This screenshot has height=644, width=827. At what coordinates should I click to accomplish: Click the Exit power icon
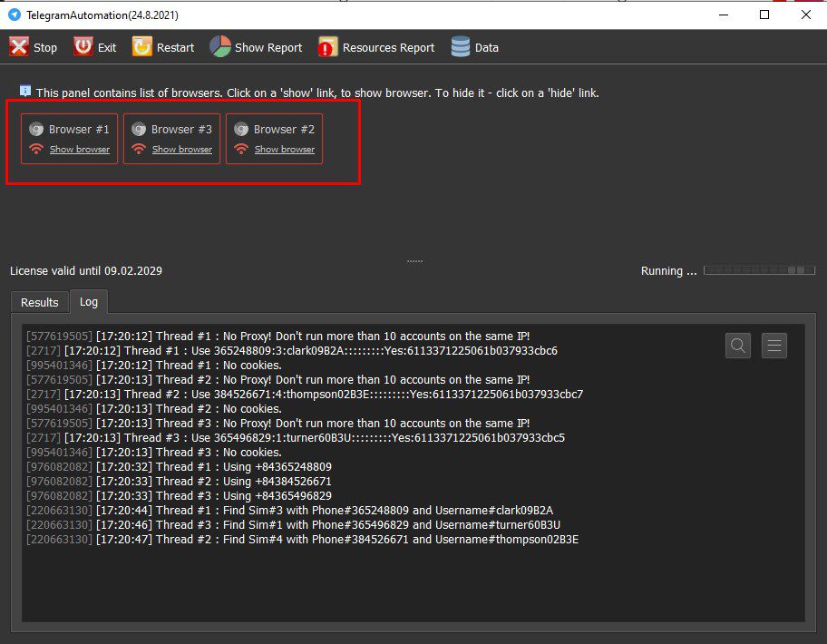point(83,47)
